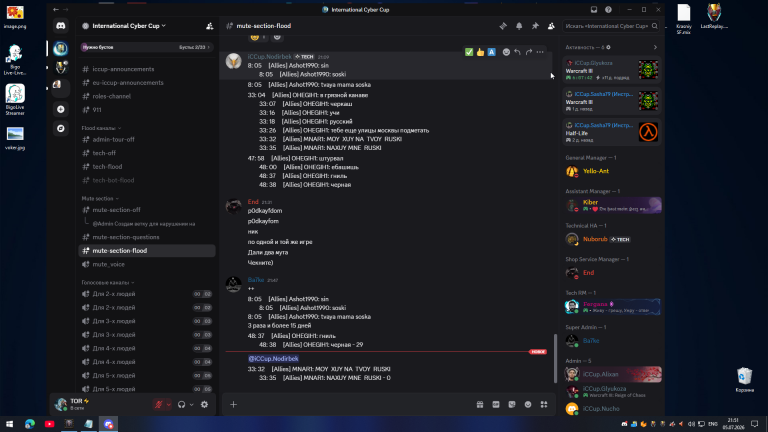Open mute-section-questions channel

[x=146, y=237]
